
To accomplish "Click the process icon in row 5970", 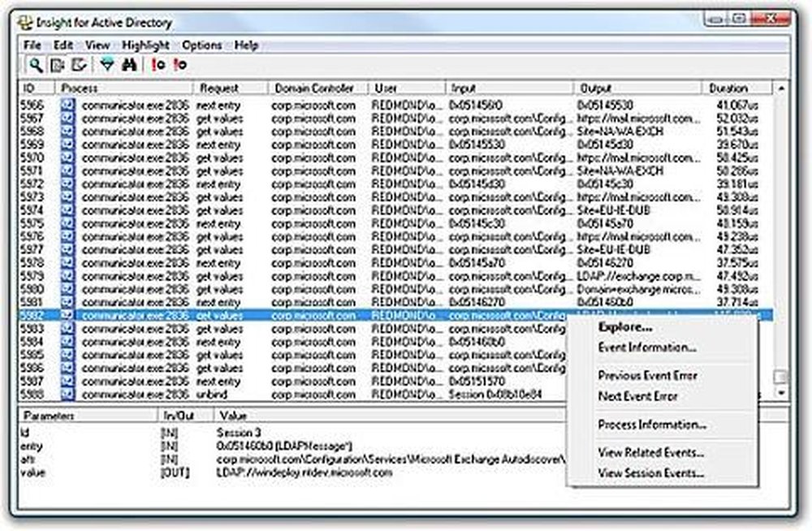I will [x=67, y=158].
